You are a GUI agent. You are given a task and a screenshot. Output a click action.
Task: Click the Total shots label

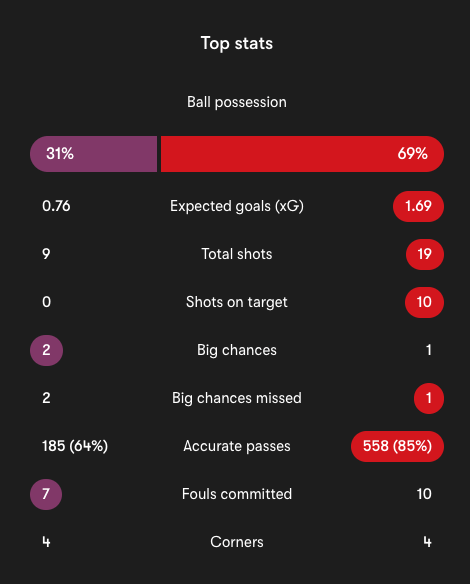(x=237, y=254)
